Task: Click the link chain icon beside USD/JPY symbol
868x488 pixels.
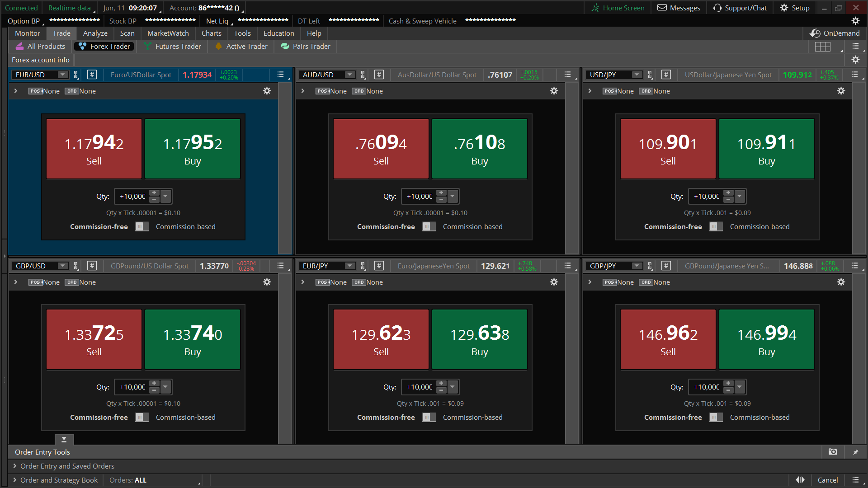Action: coord(650,75)
